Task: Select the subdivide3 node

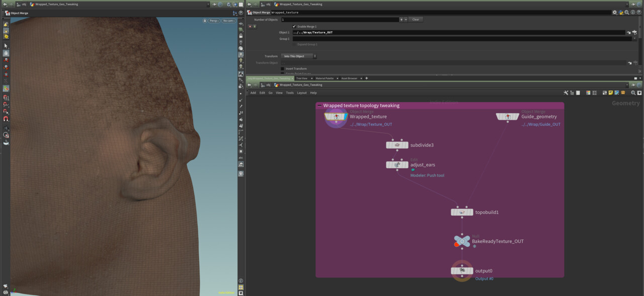Action: click(x=397, y=145)
